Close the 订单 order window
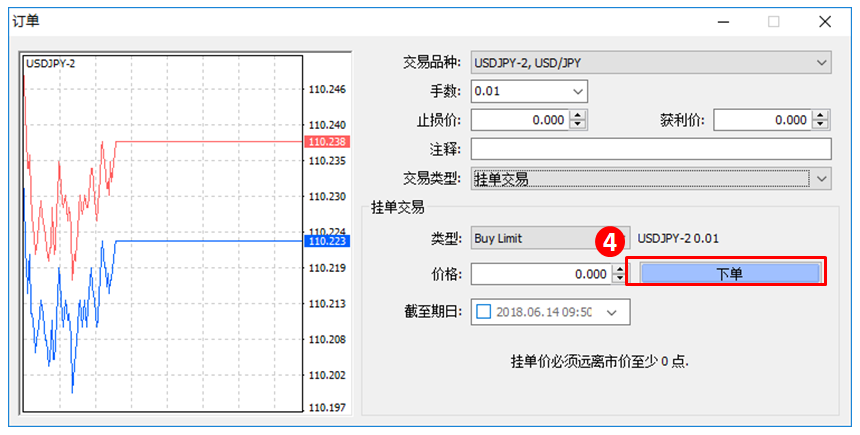The width and height of the screenshot is (860, 435). pos(824,21)
